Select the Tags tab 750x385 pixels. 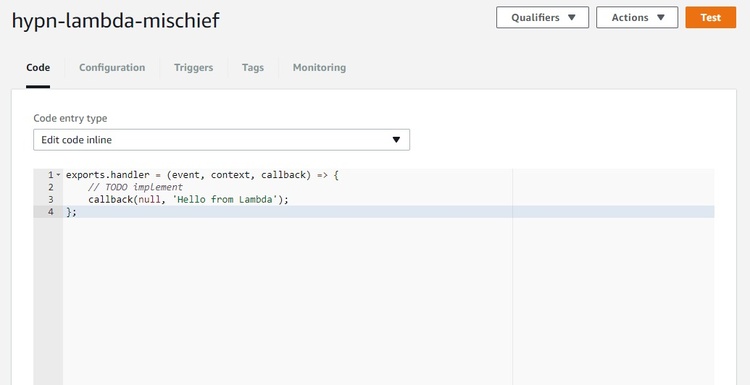[253, 67]
